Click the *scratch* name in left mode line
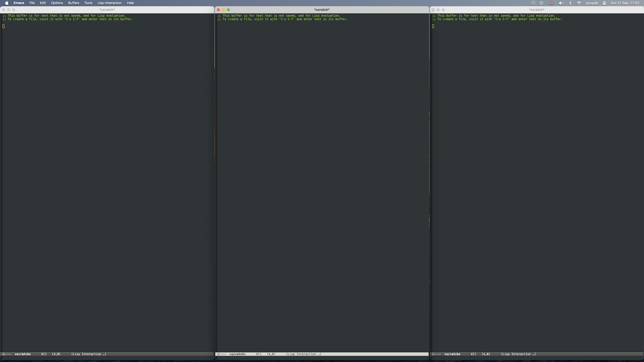Image resolution: width=644 pixels, height=362 pixels. point(23,354)
